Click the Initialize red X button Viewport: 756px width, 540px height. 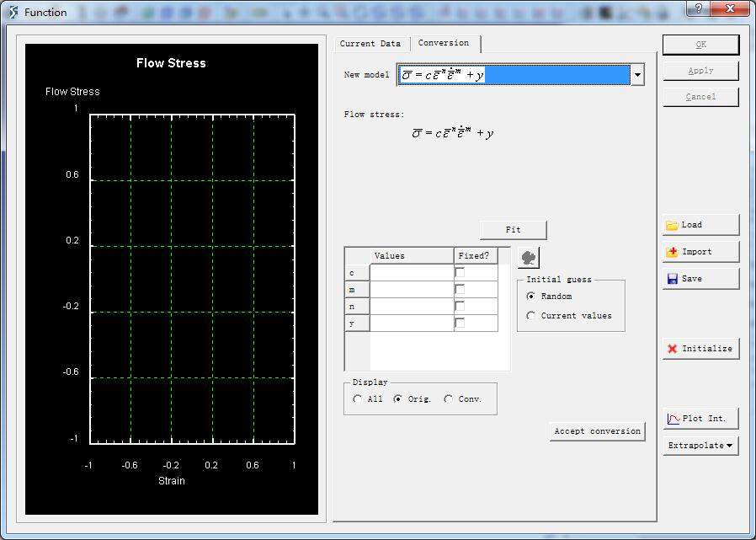[x=700, y=349]
